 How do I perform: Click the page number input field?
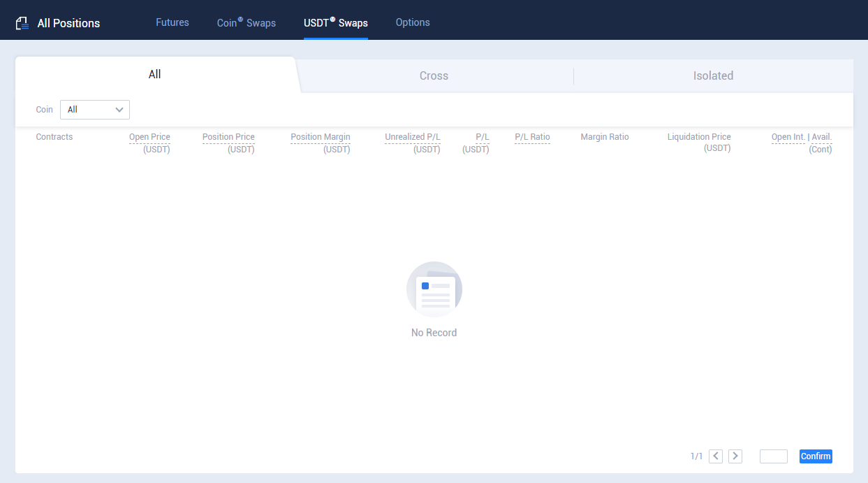(773, 456)
